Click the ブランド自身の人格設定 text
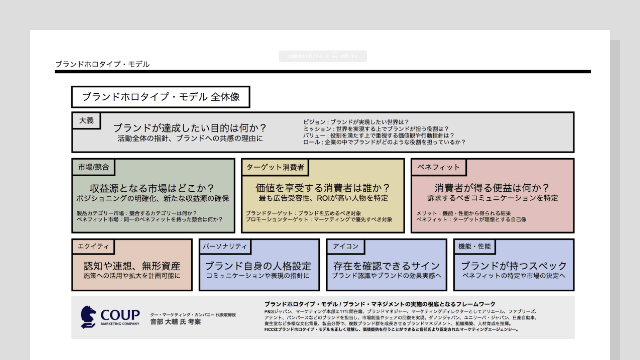 click(258, 266)
